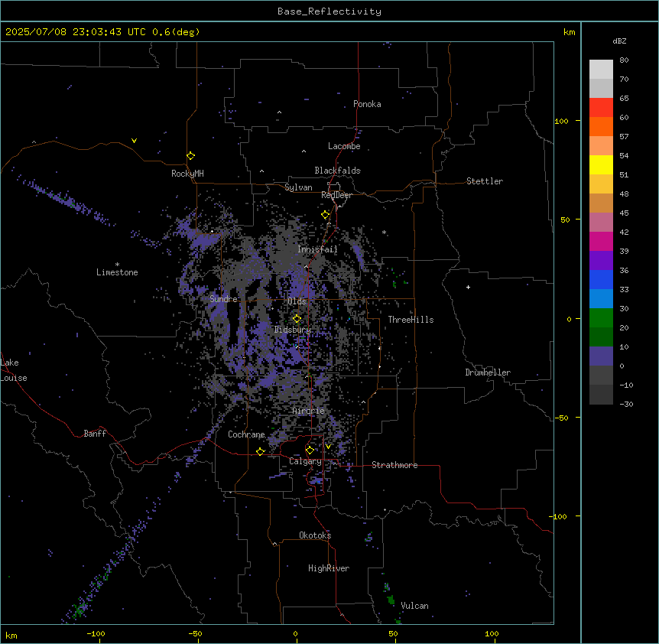Pick the green 20-30 dBZ legend swatch
Screen dimensions: 659x644
pos(601,318)
